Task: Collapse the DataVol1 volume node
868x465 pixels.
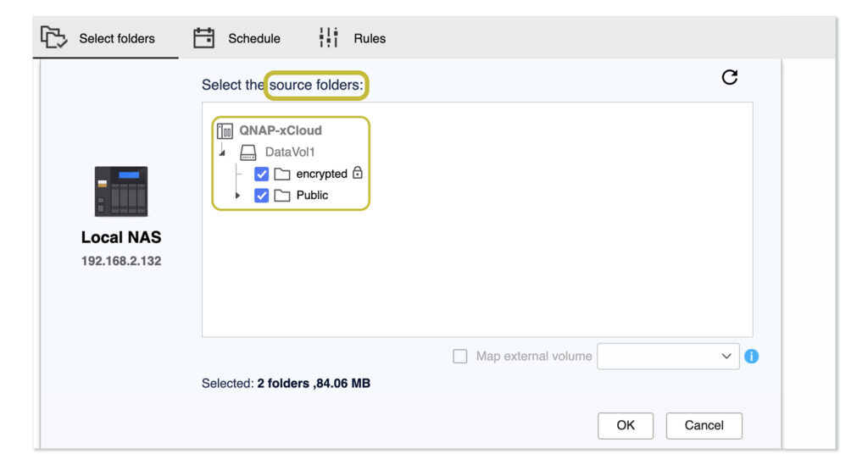Action: point(222,153)
